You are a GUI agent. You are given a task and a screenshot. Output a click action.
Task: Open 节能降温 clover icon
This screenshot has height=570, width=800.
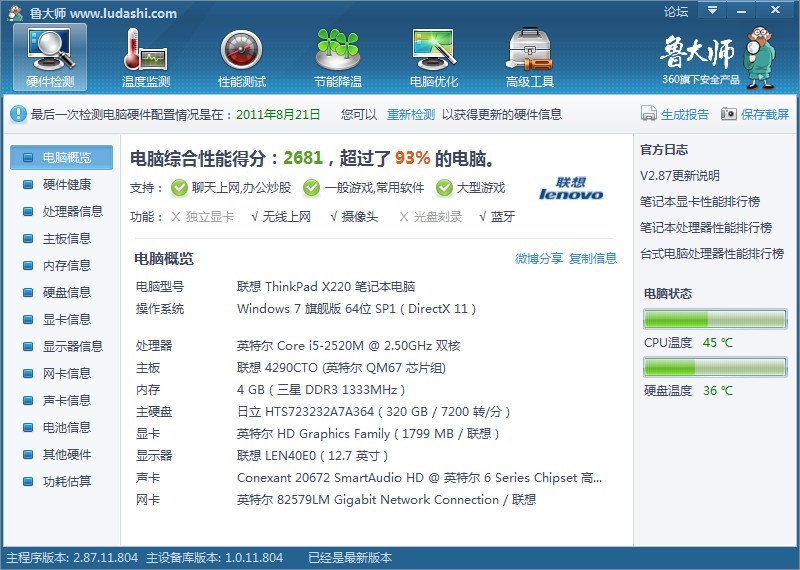pyautogui.click(x=337, y=57)
